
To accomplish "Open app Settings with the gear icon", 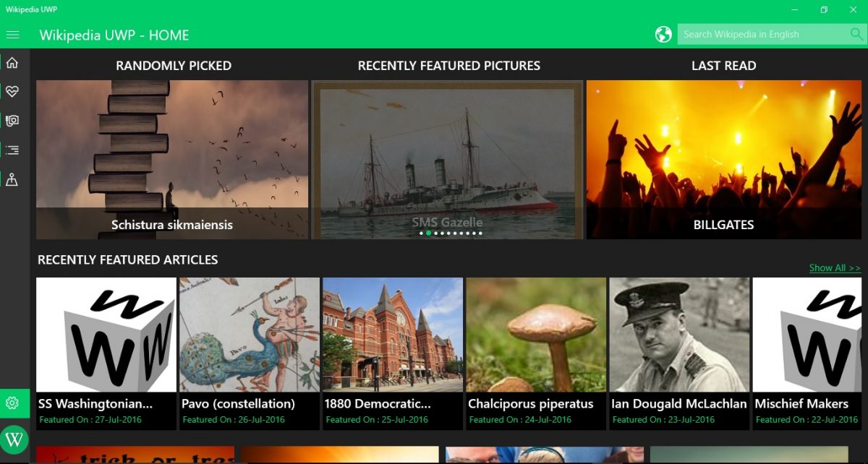I will point(12,404).
